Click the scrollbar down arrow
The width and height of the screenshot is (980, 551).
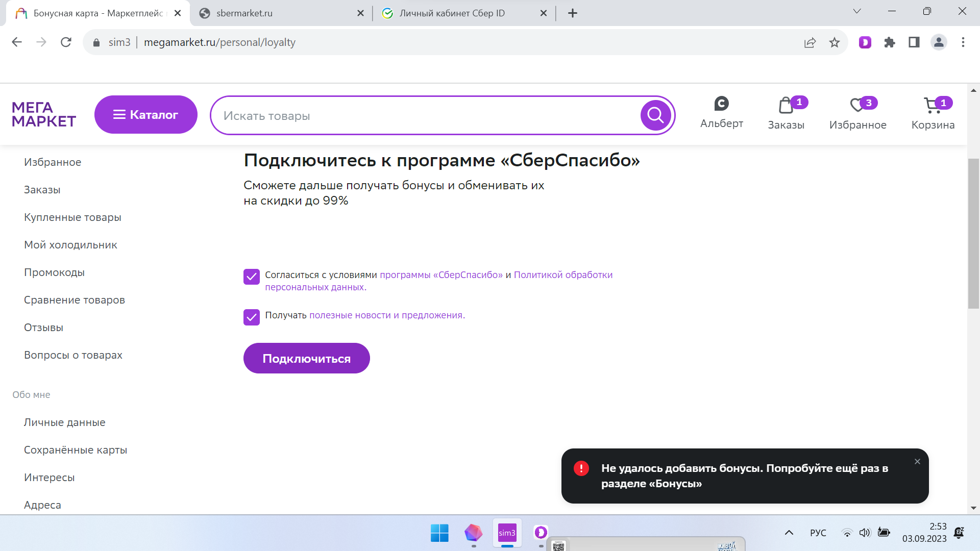973,508
